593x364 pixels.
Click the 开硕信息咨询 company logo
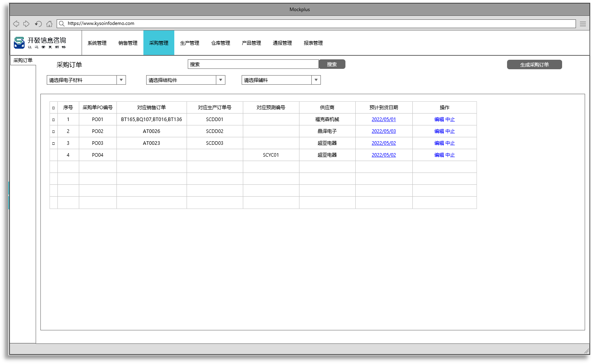40,43
